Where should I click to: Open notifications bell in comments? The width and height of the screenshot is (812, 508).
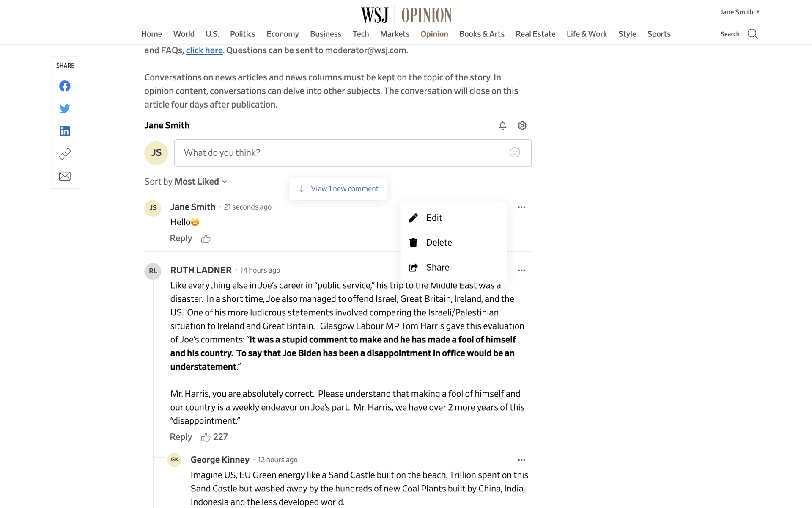pyautogui.click(x=502, y=126)
